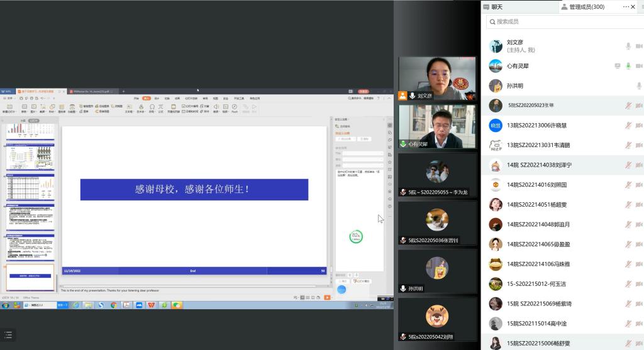Click the screen share icon beside 心有灵犀
This screenshot has width=644, height=350.
tap(617, 66)
